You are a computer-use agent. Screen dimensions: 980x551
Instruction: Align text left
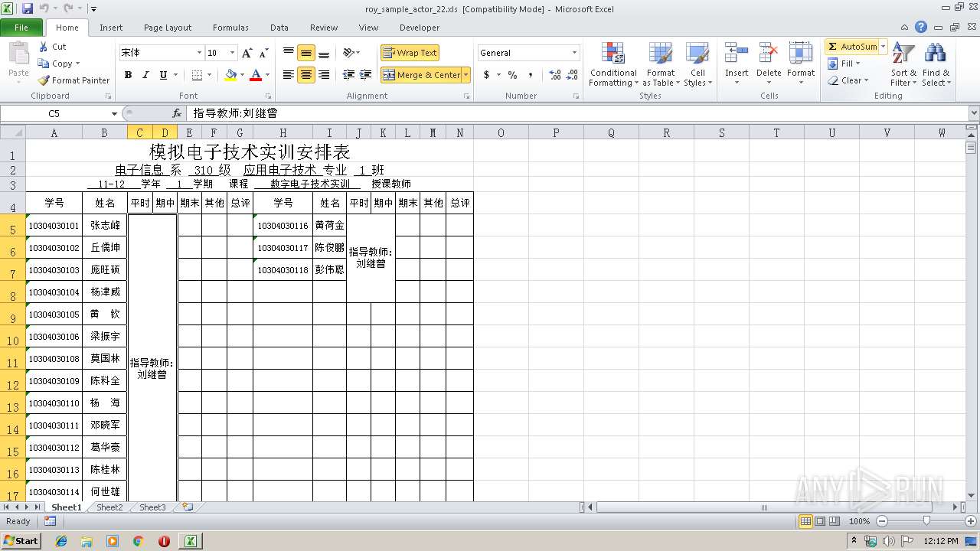click(289, 75)
